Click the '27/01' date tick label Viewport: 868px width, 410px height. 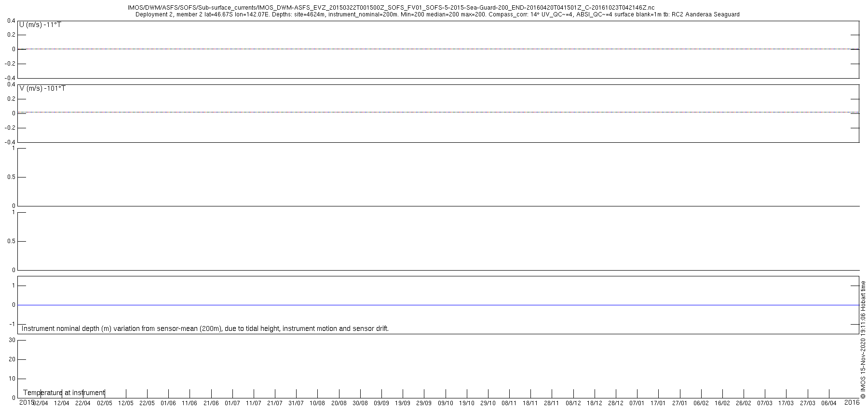(680, 403)
